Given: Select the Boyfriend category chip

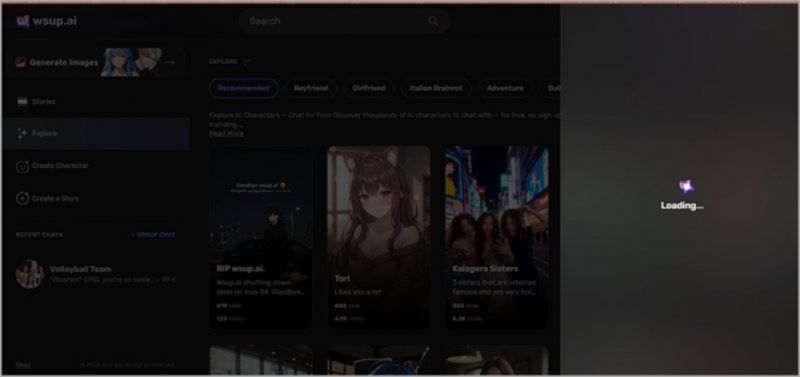Looking at the screenshot, I should coord(311,88).
